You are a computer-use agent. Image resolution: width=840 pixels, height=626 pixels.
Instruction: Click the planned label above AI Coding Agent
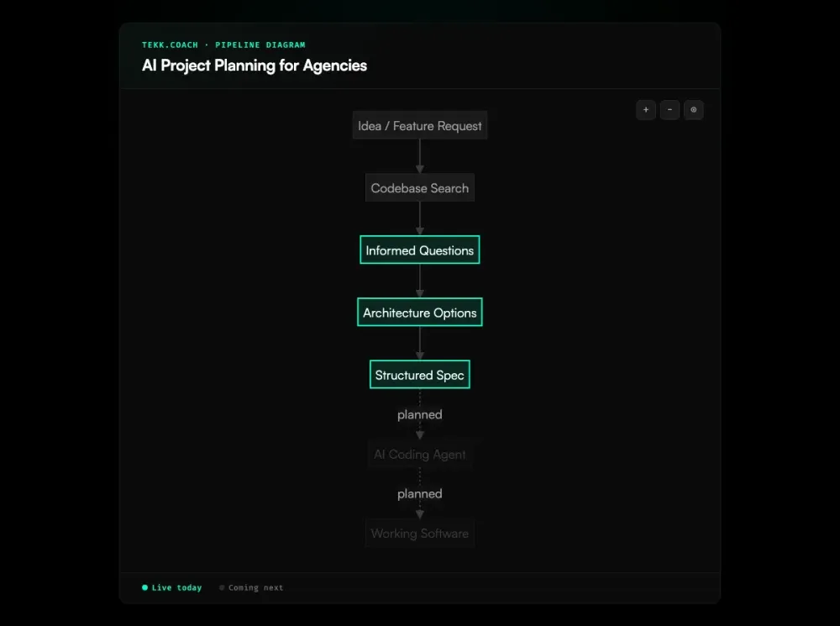(419, 414)
